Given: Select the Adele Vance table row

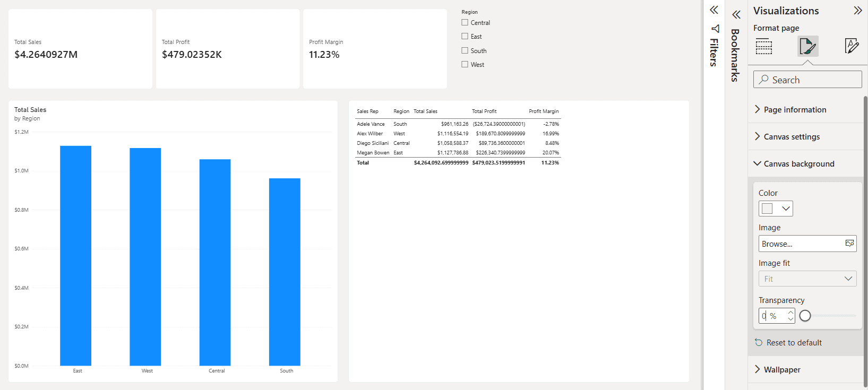Looking at the screenshot, I should [458, 124].
